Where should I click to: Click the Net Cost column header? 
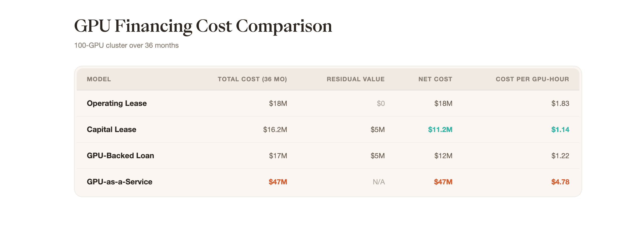click(435, 79)
